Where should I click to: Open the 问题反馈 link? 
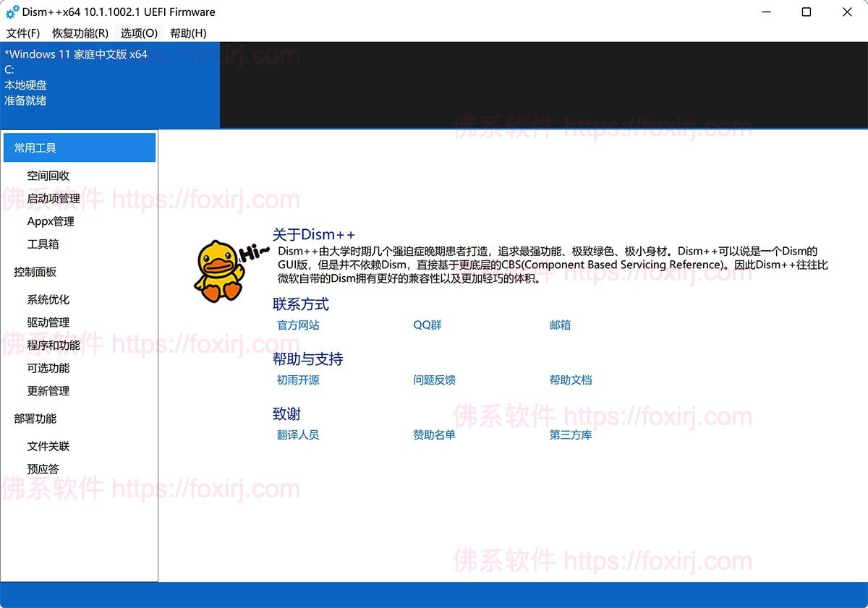(434, 380)
